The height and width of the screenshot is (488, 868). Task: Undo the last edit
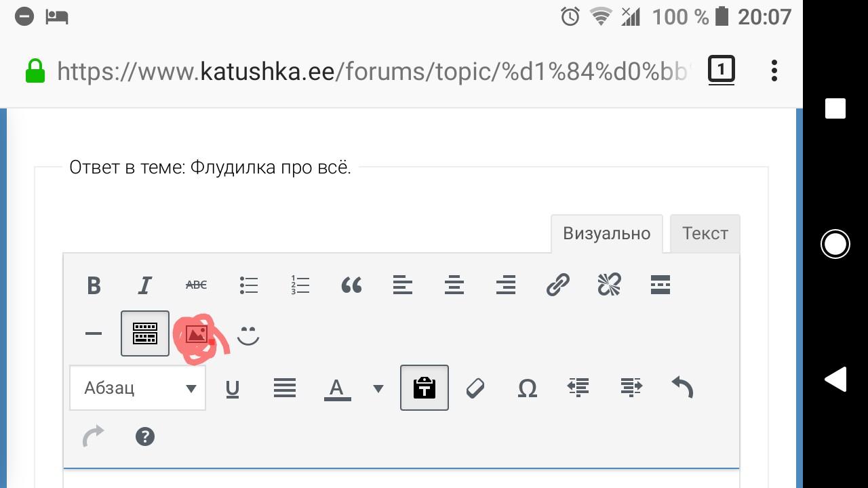(x=682, y=387)
